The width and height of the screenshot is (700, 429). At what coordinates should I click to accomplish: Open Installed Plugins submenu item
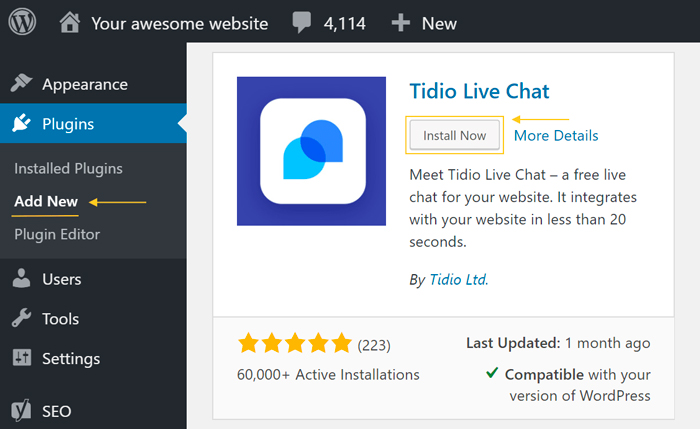(68, 169)
